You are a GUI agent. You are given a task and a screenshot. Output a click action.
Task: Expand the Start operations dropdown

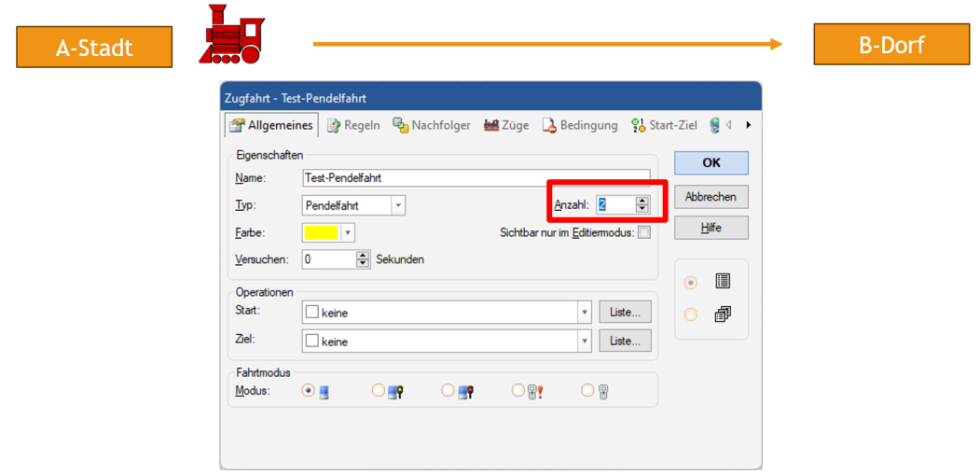coord(585,313)
